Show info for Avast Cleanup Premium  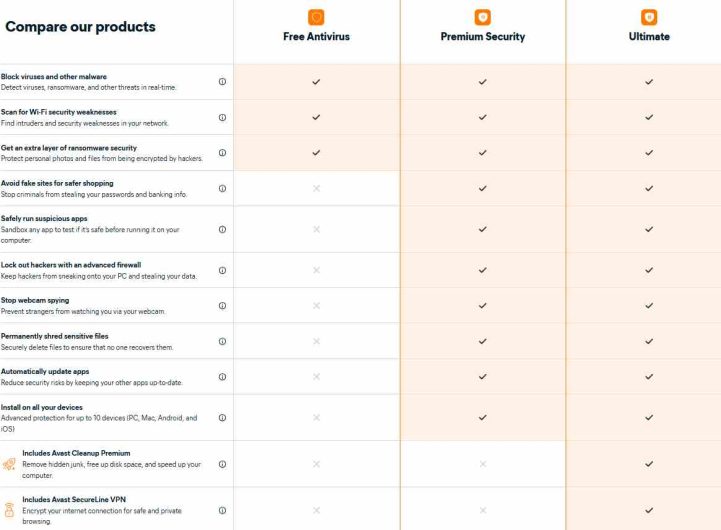[222, 464]
